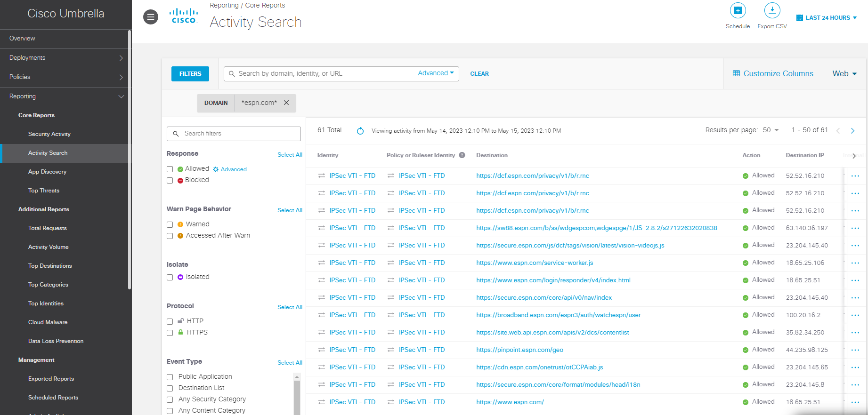This screenshot has width=868, height=415.
Task: Open Data Loss Prevention report
Action: click(x=56, y=341)
